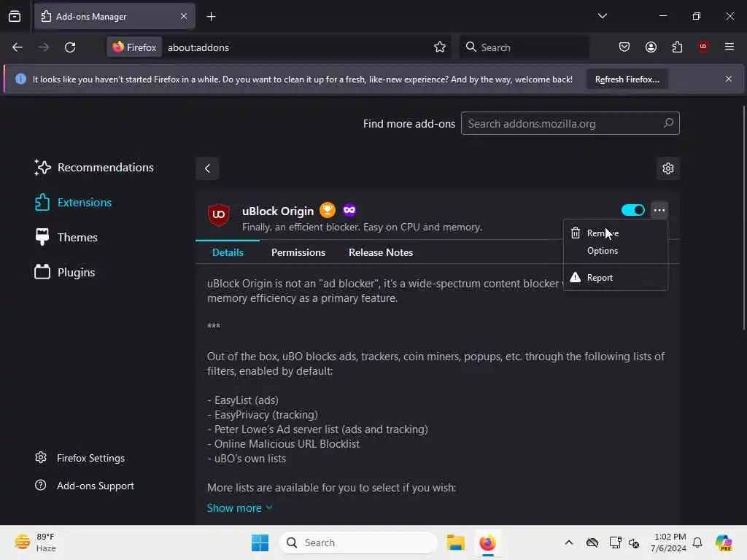Screen dimensions: 747x560
Task: Open File Explorer from the taskbar
Action: point(455,542)
